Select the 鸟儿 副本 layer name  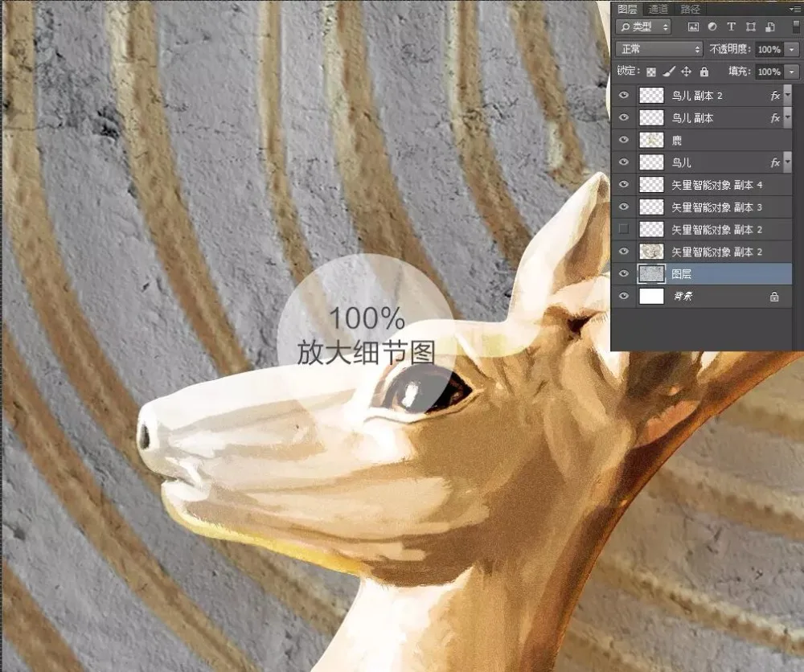point(692,118)
